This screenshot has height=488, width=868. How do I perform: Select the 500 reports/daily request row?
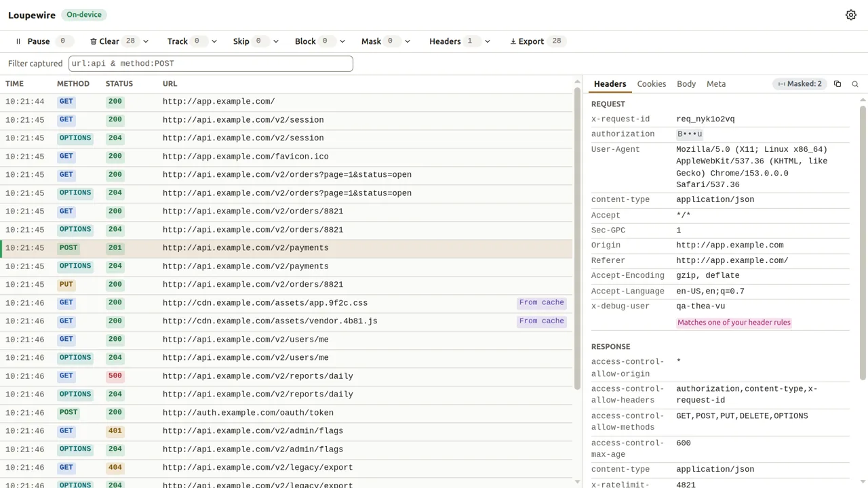(286, 376)
